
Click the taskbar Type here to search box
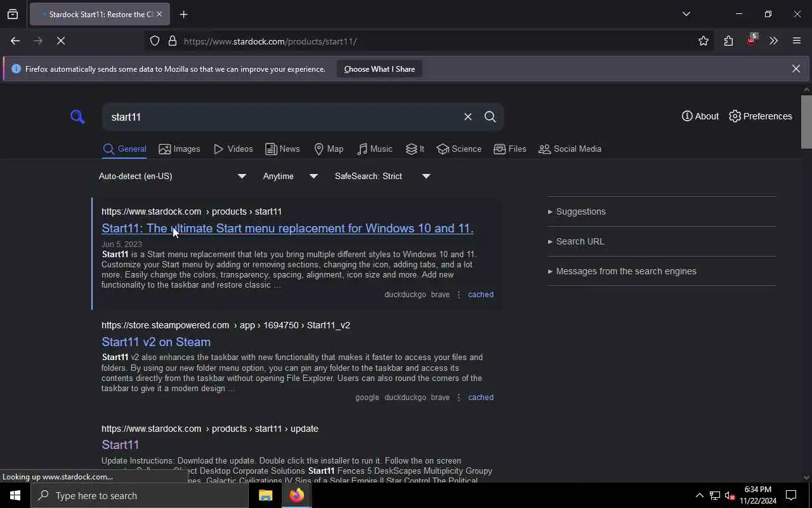pos(140,495)
